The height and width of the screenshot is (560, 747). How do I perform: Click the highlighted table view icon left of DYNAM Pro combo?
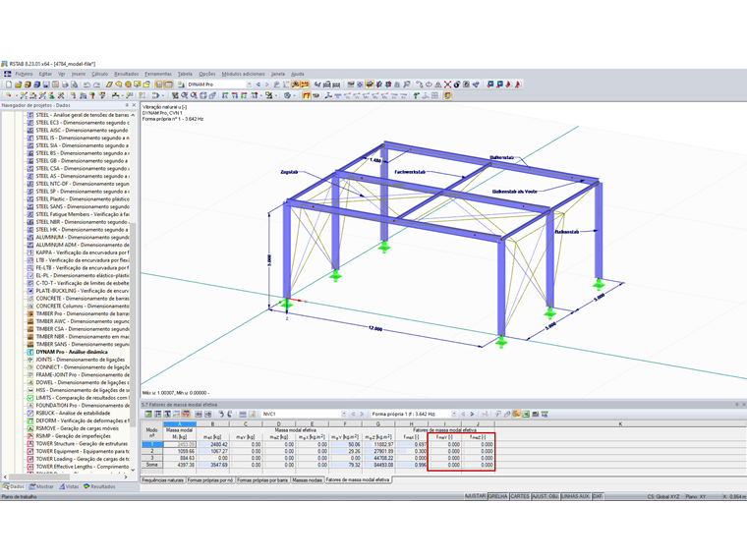tap(169, 84)
